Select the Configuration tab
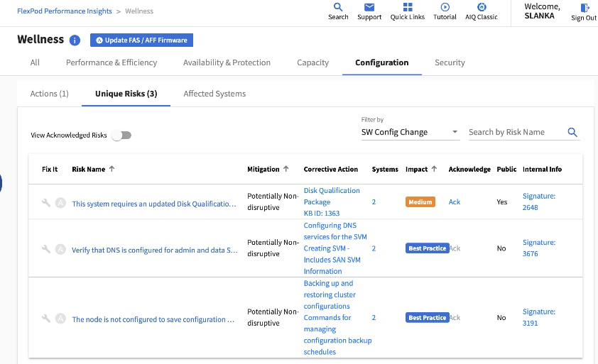 point(382,62)
